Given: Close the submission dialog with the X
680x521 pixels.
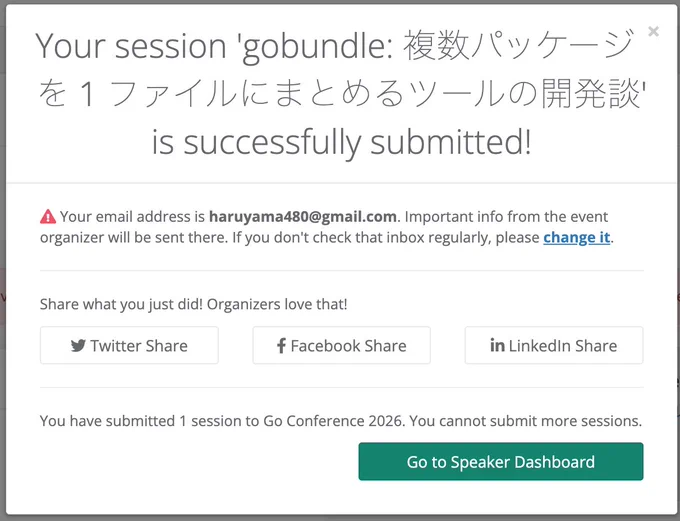Looking at the screenshot, I should point(653,31).
